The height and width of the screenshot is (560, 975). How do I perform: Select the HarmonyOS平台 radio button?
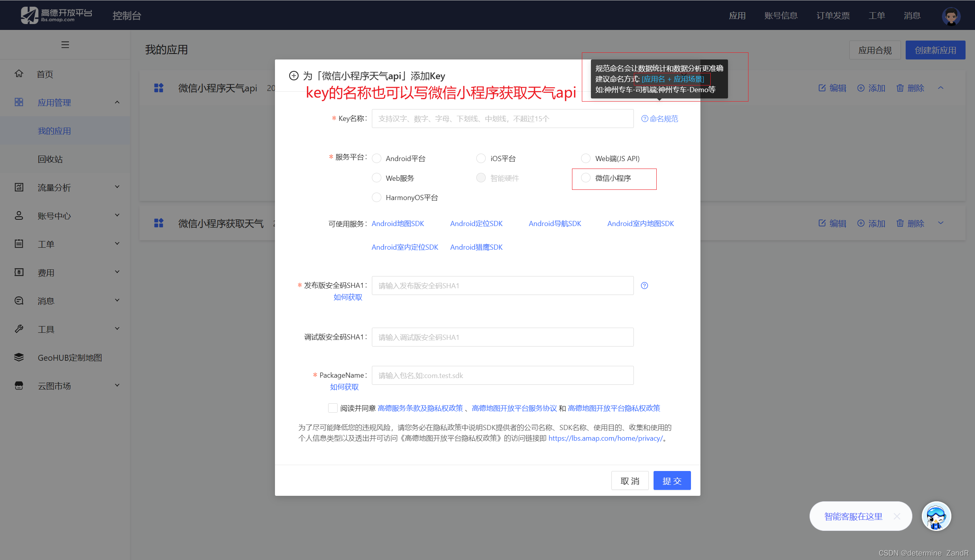(377, 197)
